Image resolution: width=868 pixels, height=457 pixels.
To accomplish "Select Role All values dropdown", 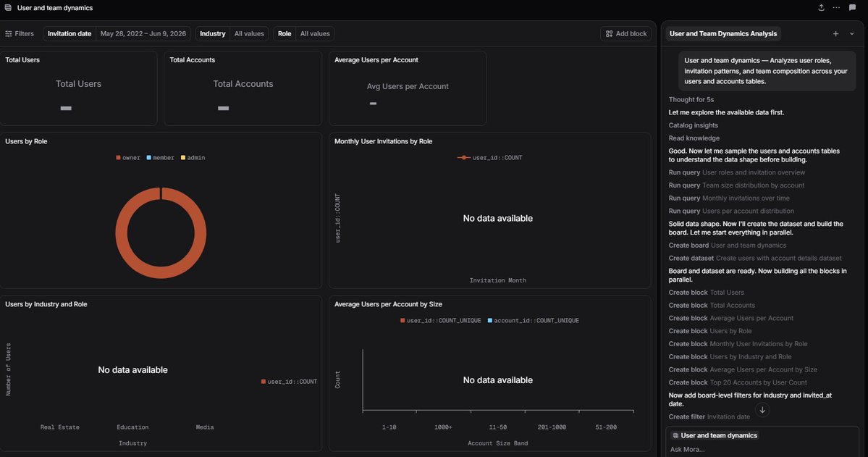I will point(315,34).
